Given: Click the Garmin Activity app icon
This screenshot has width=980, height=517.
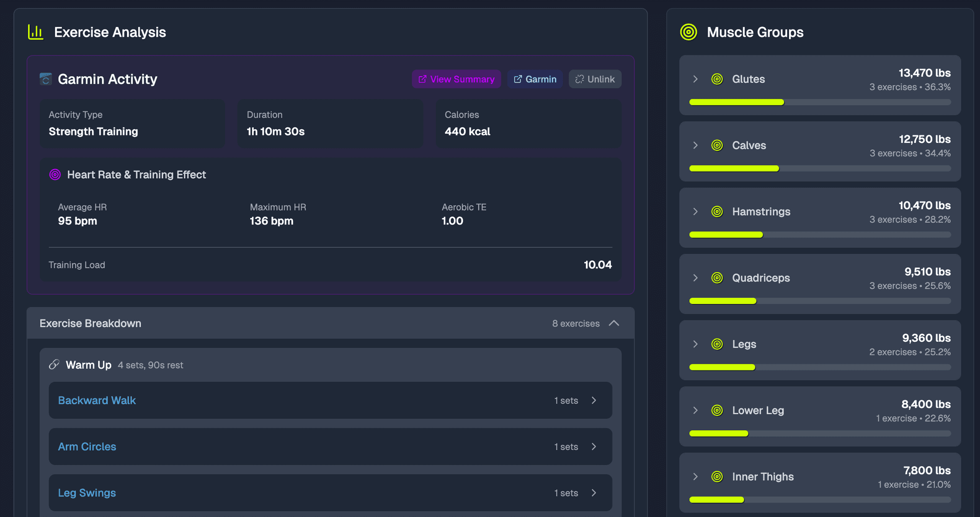Looking at the screenshot, I should click(x=45, y=79).
